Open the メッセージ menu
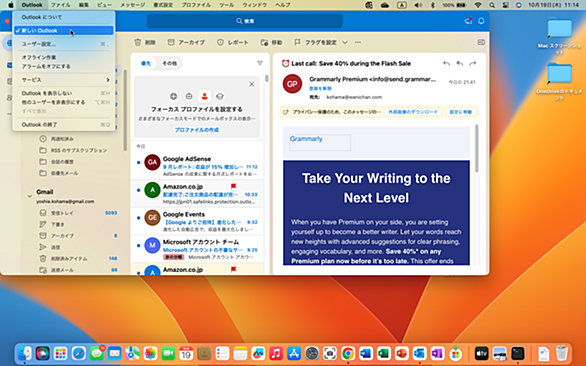 [133, 5]
